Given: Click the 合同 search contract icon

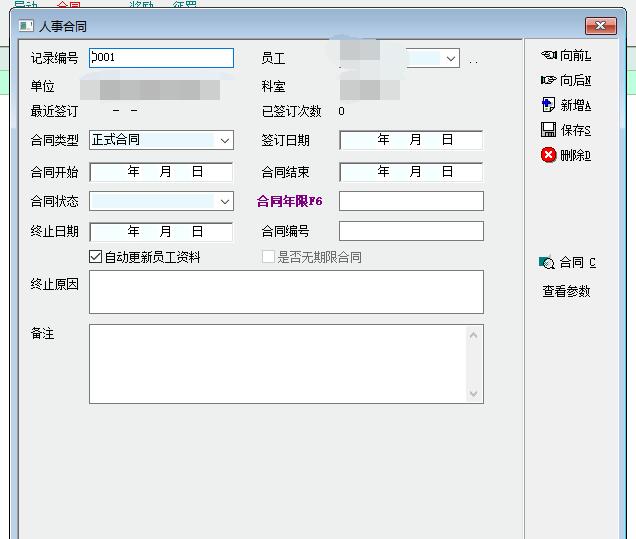Looking at the screenshot, I should pyautogui.click(x=547, y=263).
